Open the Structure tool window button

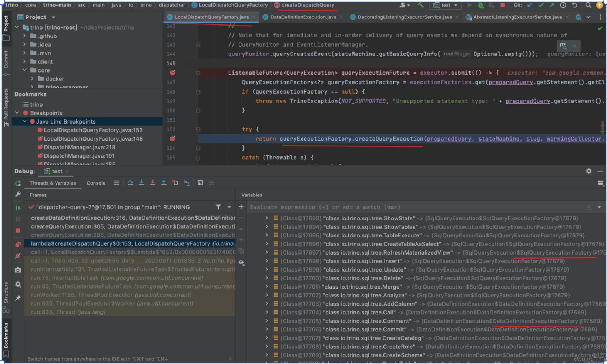point(6,297)
